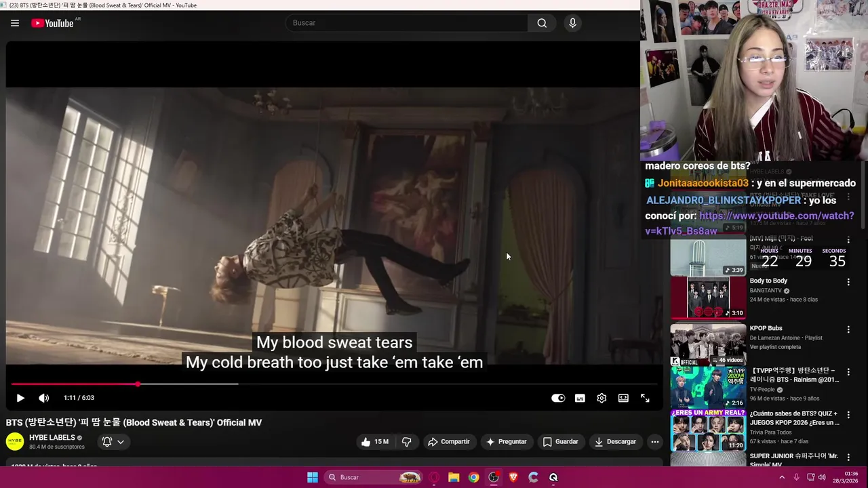Open Brave browser from taskbar
The width and height of the screenshot is (868, 488).
click(x=513, y=477)
